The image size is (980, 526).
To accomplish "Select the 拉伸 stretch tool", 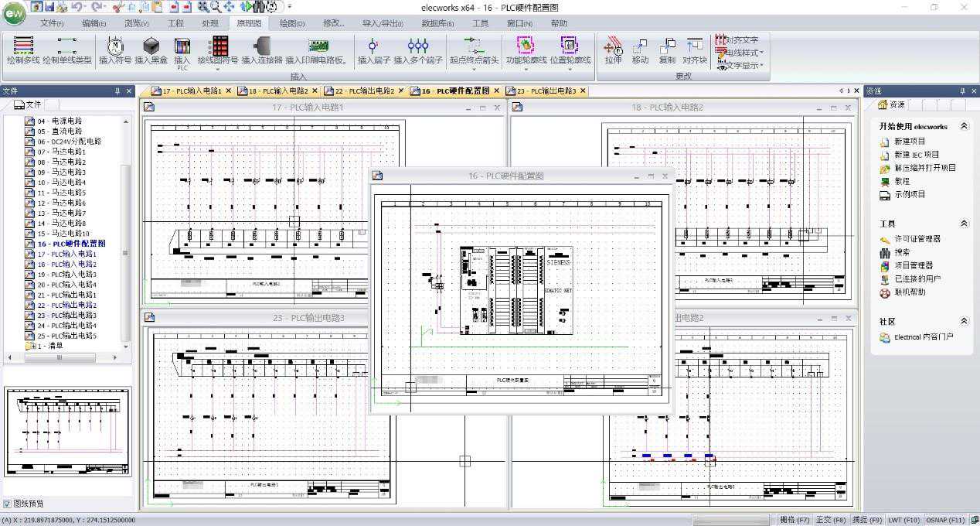I will click(613, 50).
